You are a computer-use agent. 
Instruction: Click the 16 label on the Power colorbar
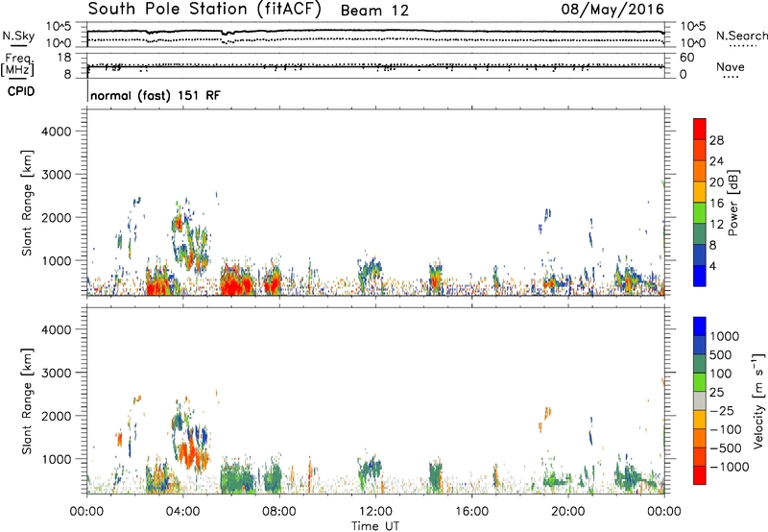[716, 204]
